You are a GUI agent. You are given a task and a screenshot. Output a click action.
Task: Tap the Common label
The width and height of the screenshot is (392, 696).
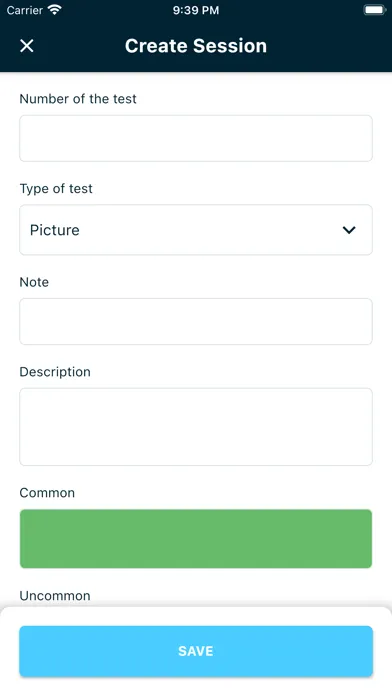(47, 493)
